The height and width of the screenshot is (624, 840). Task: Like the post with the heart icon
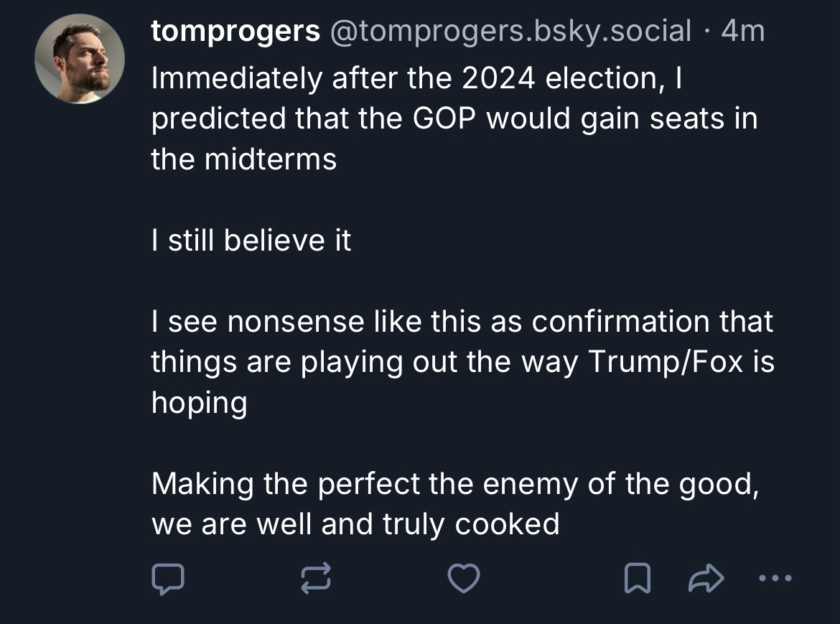(464, 578)
